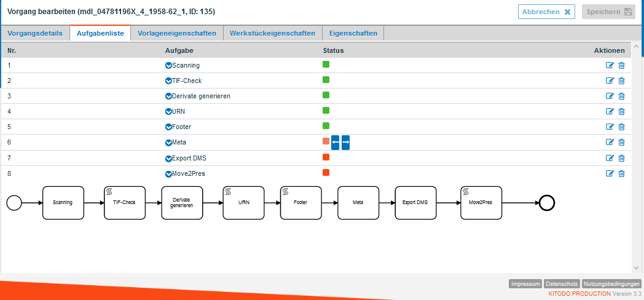The height and width of the screenshot is (300, 644).
Task: Select the TIF-Check node in workflow diagram
Action: pyautogui.click(x=124, y=202)
